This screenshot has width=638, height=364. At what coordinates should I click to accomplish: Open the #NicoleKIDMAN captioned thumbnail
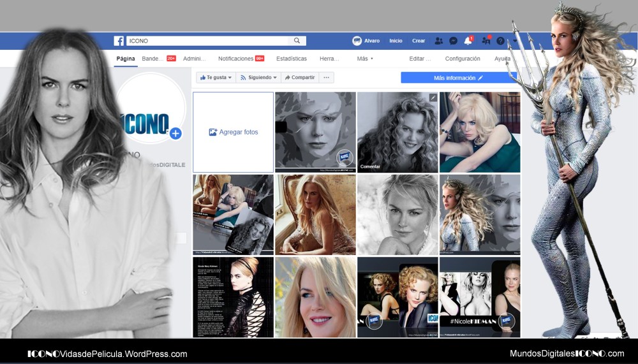coord(480,297)
